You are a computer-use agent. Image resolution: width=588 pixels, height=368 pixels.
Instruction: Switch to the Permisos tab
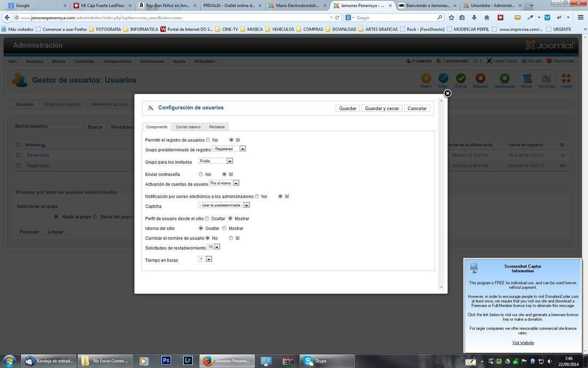[216, 127]
